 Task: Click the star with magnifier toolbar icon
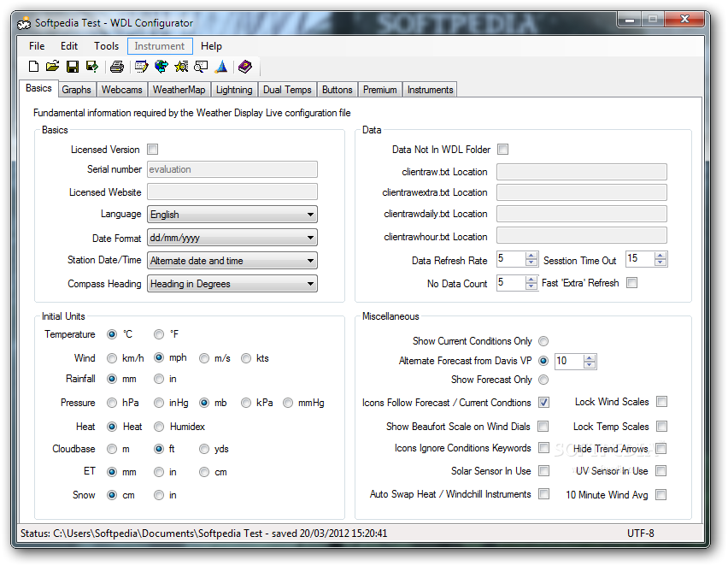pos(181,67)
